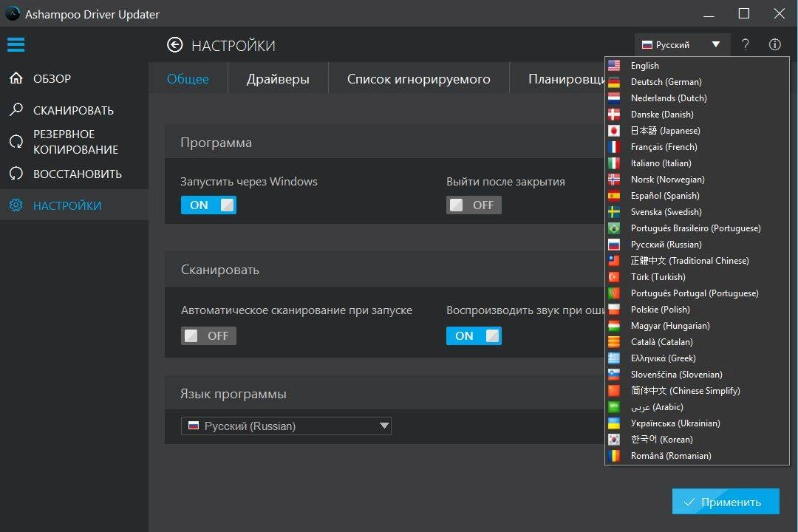Select Slovenščina (Slovenian) language
This screenshot has width=798, height=532.
point(698,375)
